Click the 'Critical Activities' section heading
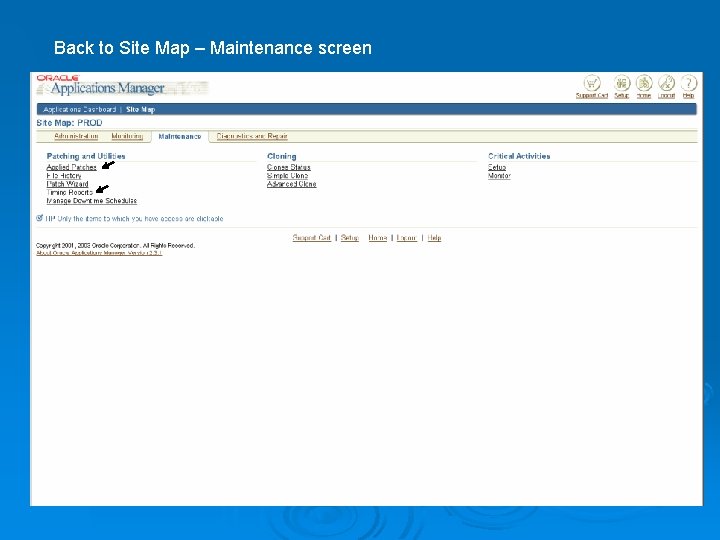Screen dimensions: 720x540 click(519, 156)
